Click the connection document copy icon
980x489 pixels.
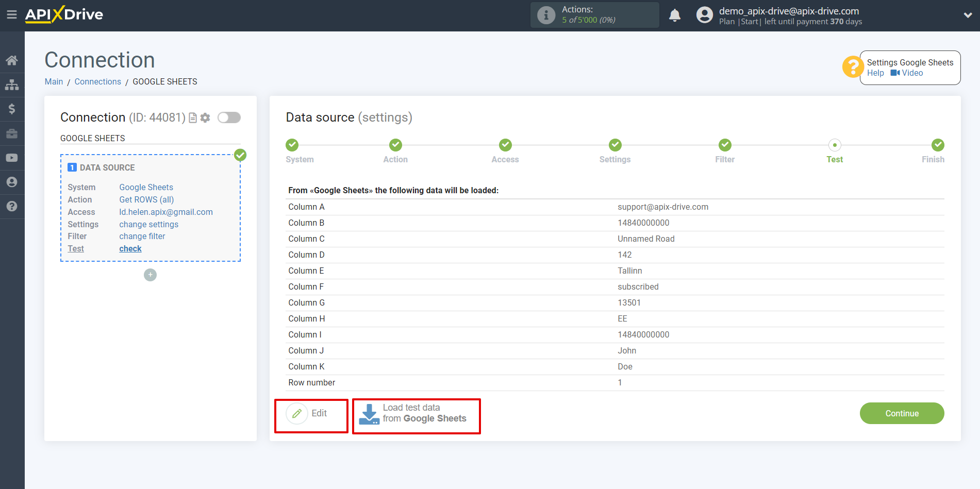pyautogui.click(x=193, y=118)
